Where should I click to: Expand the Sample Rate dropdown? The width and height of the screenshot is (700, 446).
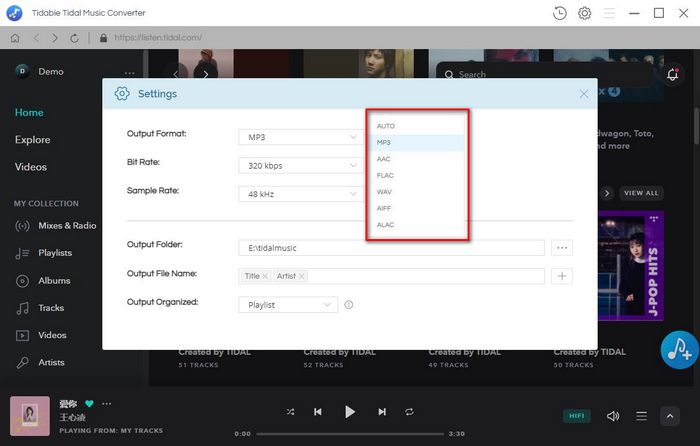pos(301,194)
